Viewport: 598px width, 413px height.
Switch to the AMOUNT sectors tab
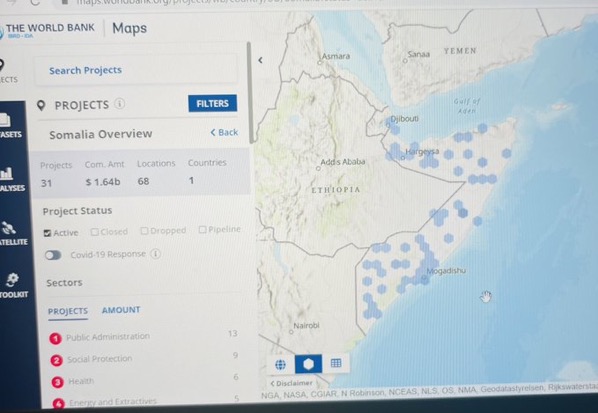point(121,310)
